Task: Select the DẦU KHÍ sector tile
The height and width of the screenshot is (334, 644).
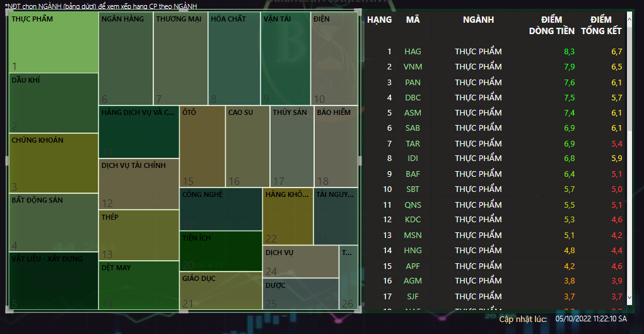Action: (x=54, y=103)
